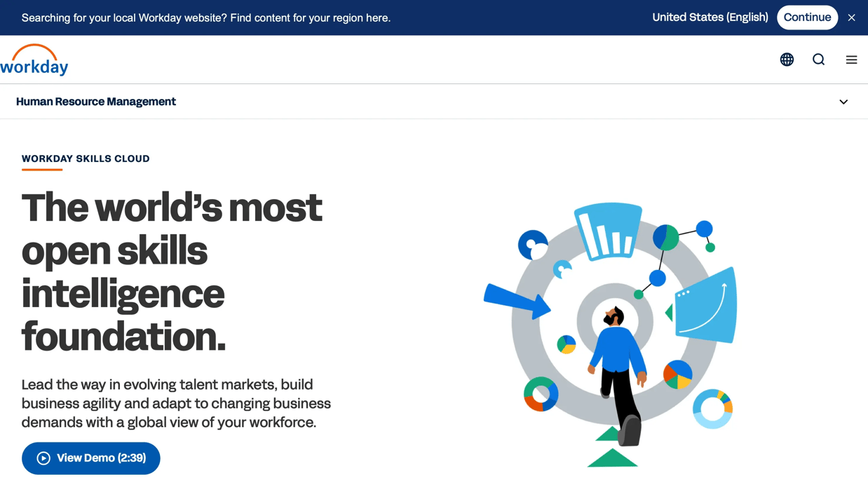Open the globe language selector icon

click(787, 60)
